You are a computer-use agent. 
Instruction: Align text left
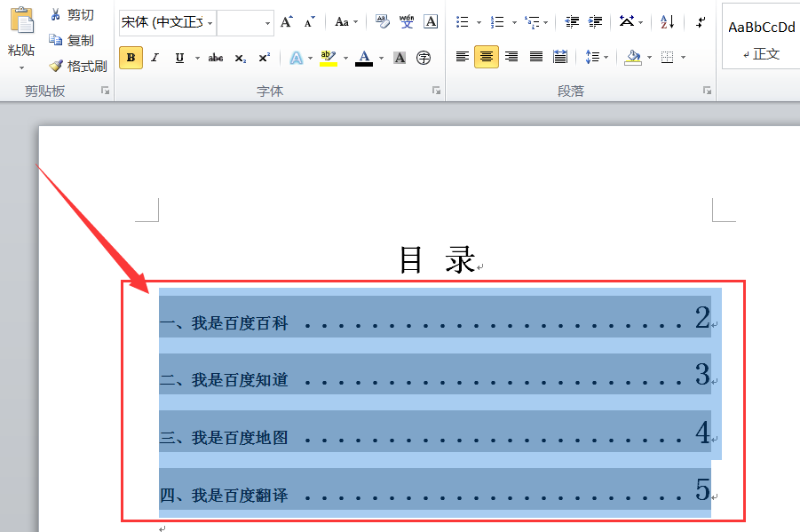coord(463,57)
